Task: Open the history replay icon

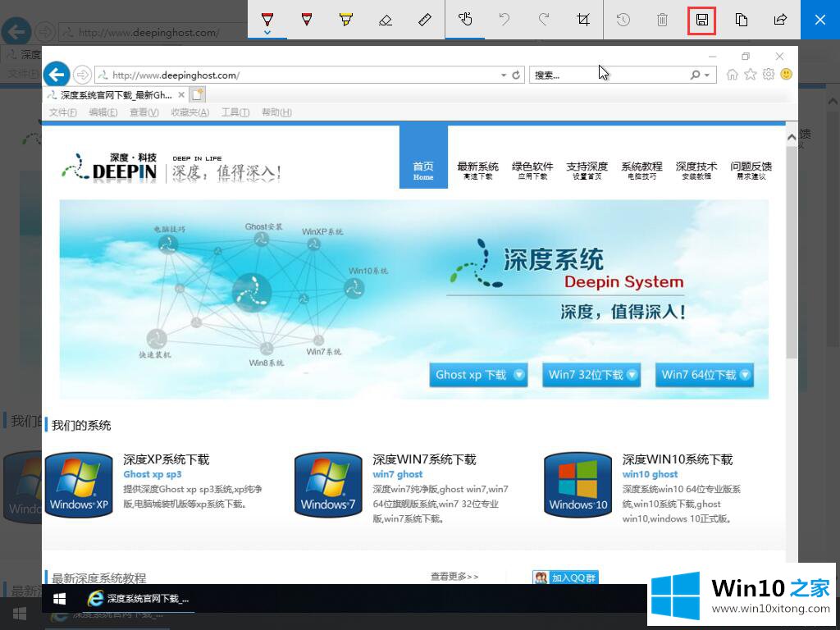Action: pos(623,20)
